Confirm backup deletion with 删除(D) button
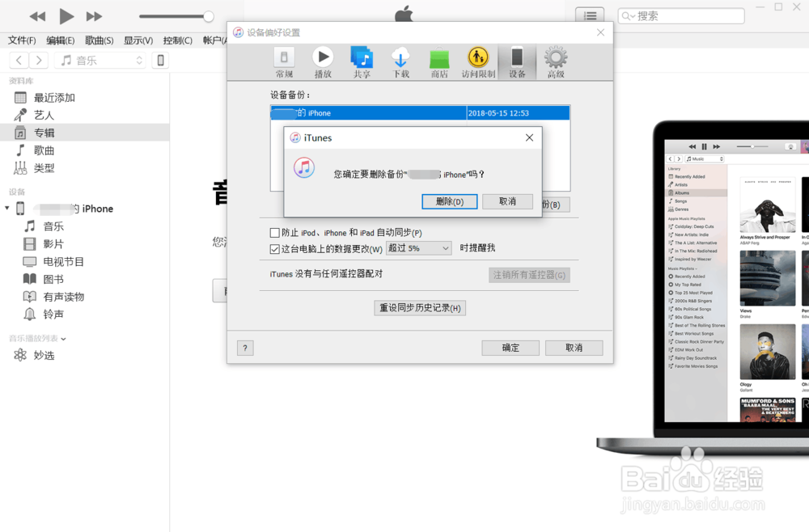Viewport: 809px width, 532px height. (450, 201)
